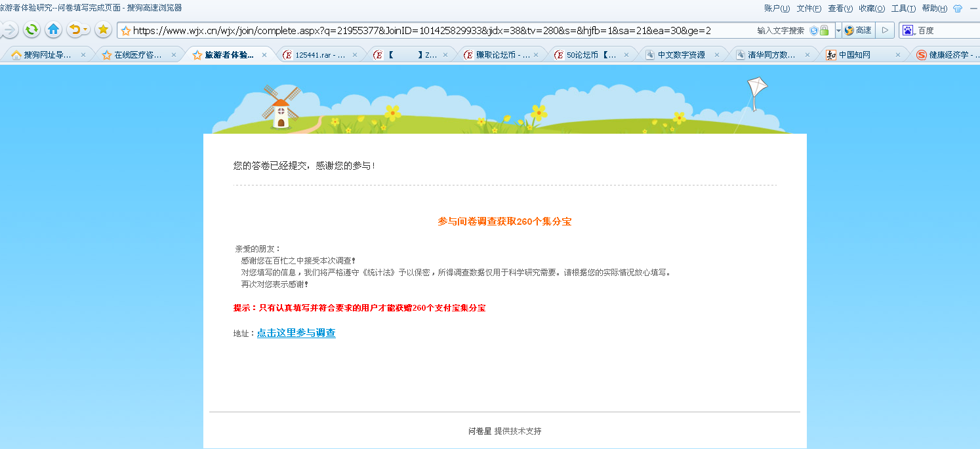Switch to the 搜狗网址导… tab
980x449 pixels.
[48, 55]
